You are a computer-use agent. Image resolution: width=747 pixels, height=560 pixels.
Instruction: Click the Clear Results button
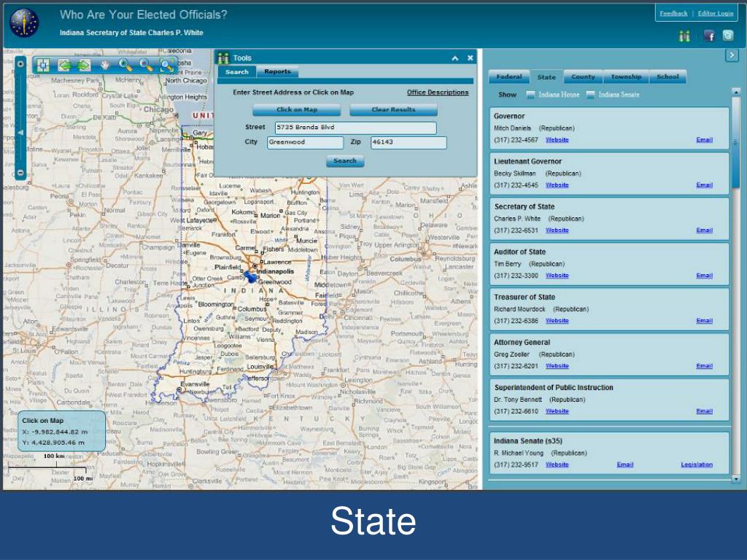click(393, 109)
